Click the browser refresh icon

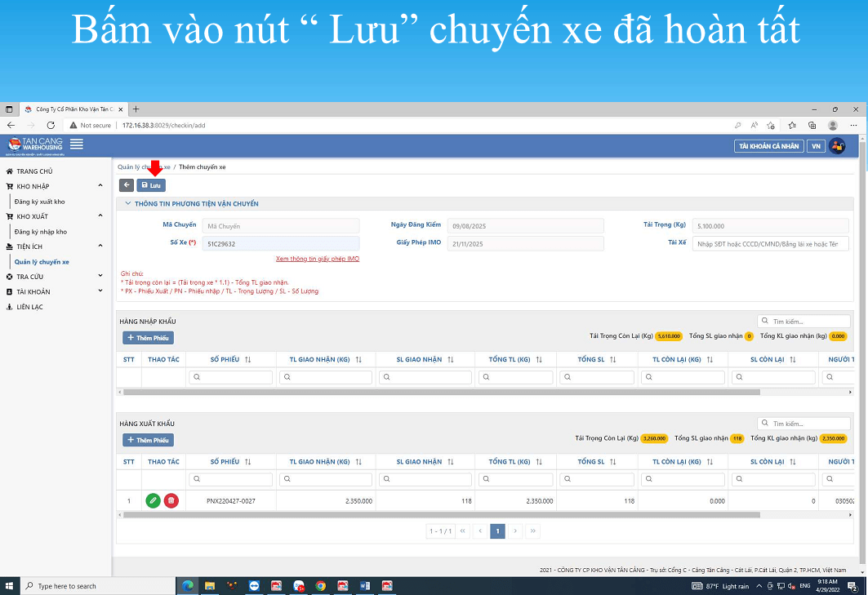[x=51, y=125]
